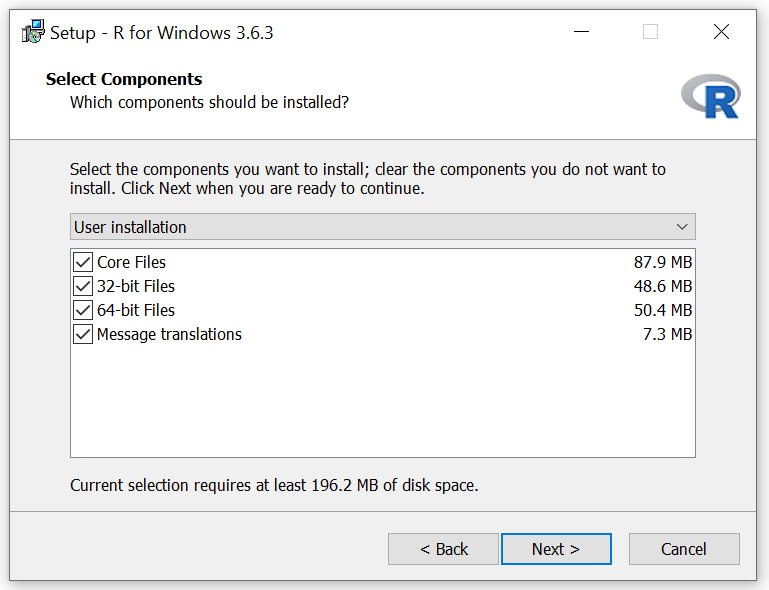
Task: Click the R logo in the header
Action: pyautogui.click(x=711, y=97)
